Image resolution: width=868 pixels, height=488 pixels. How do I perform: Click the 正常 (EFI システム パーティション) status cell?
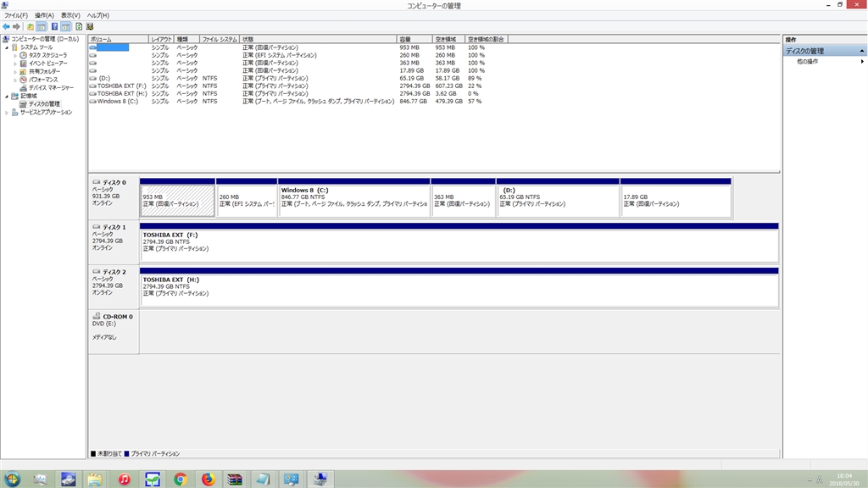point(280,55)
